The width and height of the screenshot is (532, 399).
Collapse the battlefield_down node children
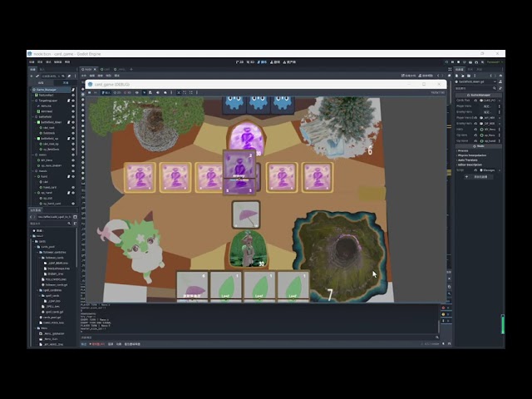point(35,122)
